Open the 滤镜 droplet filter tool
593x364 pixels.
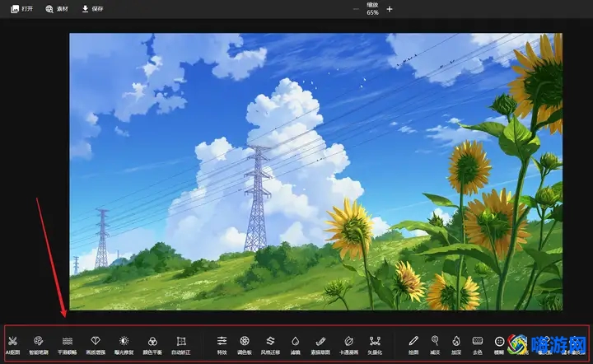tap(296, 345)
